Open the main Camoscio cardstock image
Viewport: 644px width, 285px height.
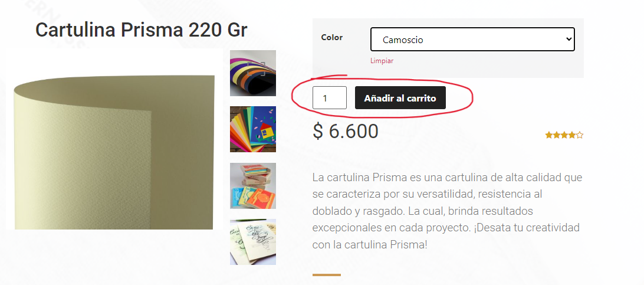pos(114,152)
